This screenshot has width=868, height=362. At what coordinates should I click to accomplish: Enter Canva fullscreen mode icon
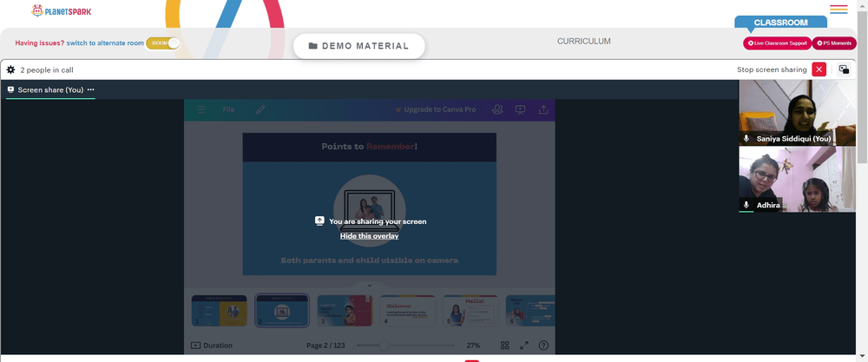click(x=524, y=346)
